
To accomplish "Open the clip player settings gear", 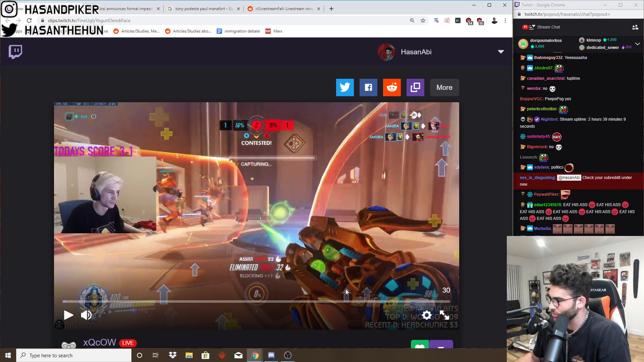I will tap(427, 315).
